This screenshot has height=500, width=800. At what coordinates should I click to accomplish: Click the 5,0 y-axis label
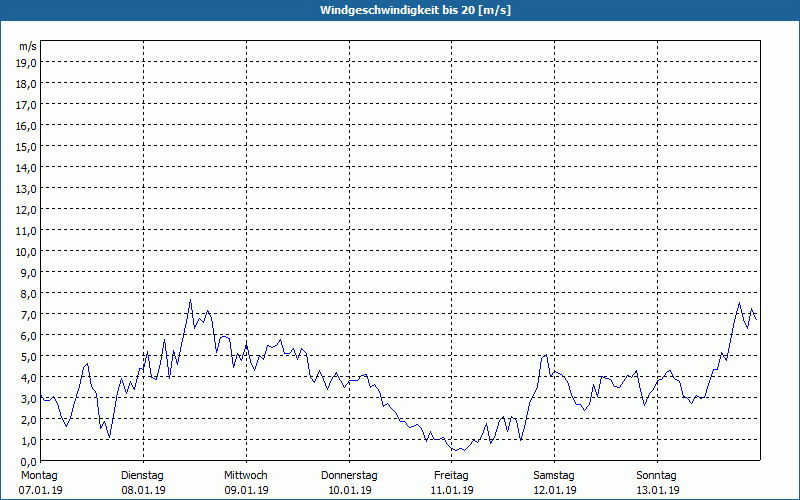point(29,357)
